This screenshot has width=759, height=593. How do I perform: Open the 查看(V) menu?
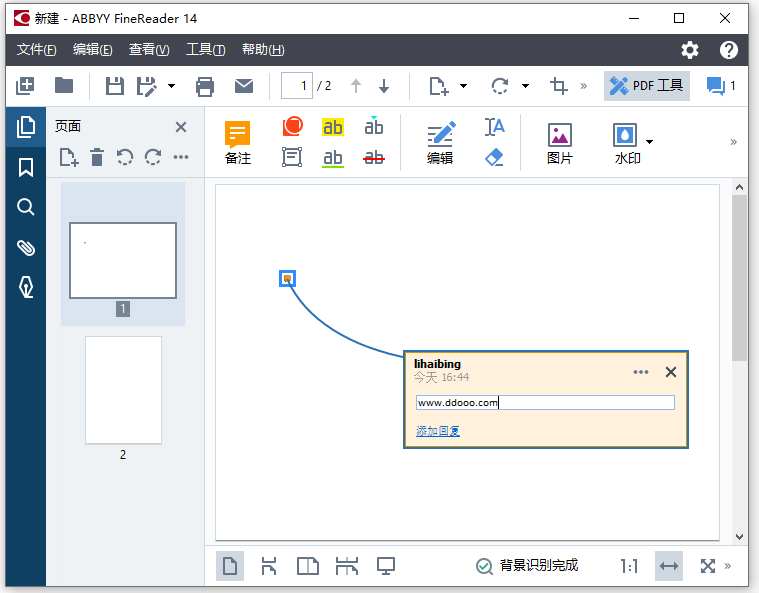tap(149, 49)
